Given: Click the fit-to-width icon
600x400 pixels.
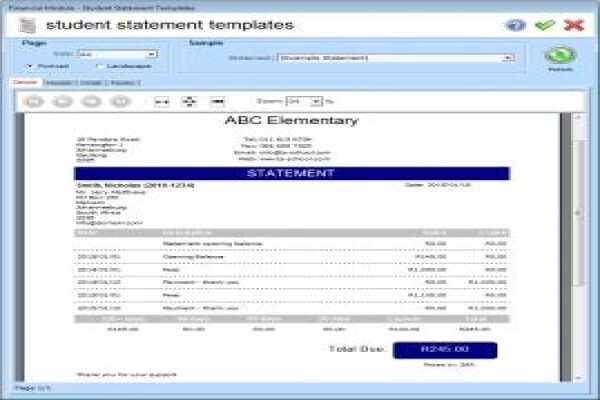Looking at the screenshot, I should click(162, 102).
